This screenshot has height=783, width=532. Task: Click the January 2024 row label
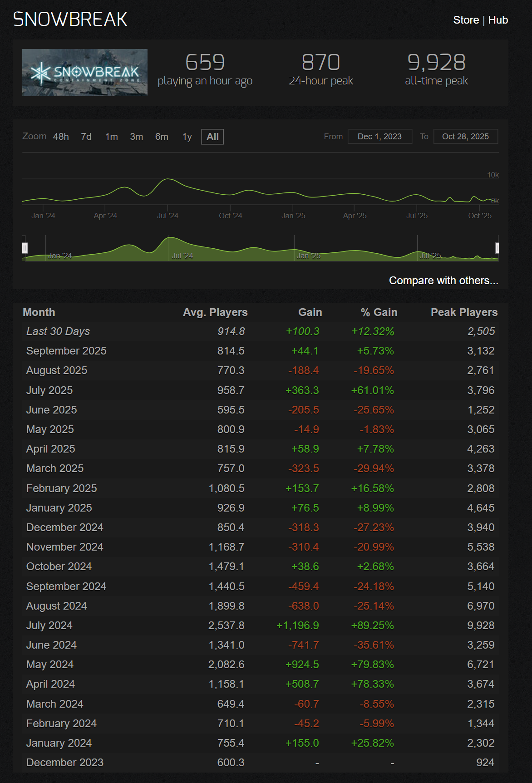pos(59,743)
